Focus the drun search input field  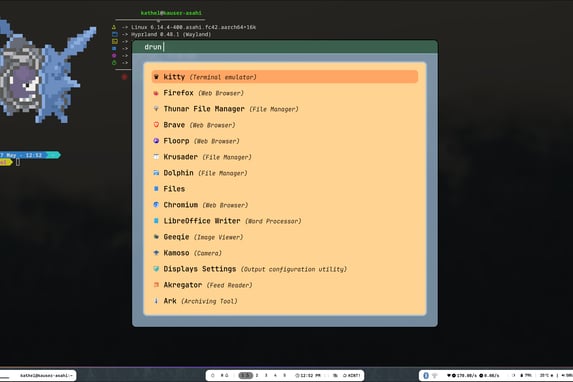[x=285, y=47]
